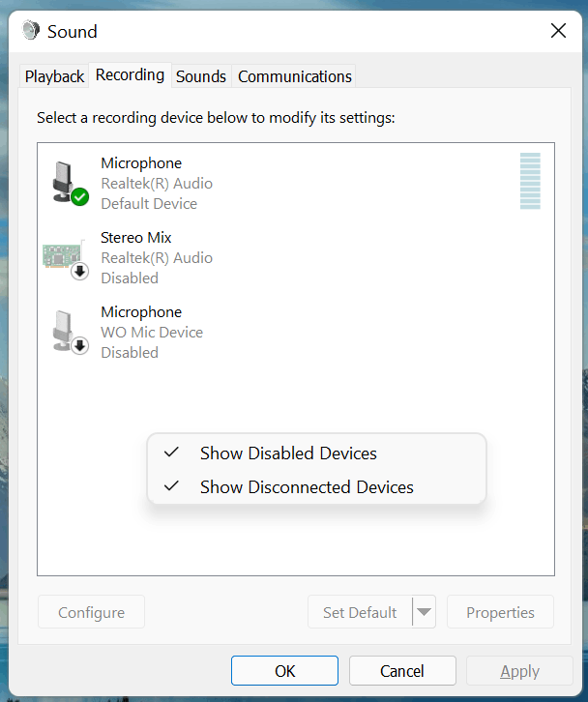This screenshot has height=702, width=588.
Task: Click the Properties button
Action: (x=500, y=612)
